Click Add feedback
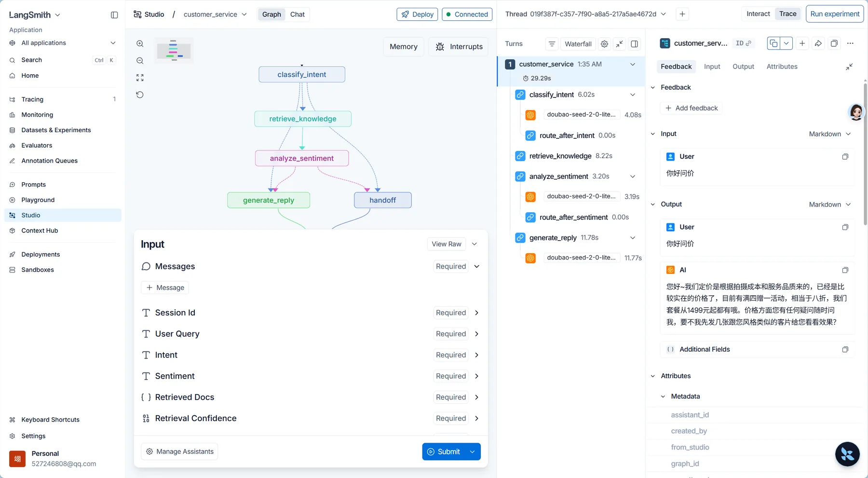The image size is (868, 478). [x=692, y=108]
